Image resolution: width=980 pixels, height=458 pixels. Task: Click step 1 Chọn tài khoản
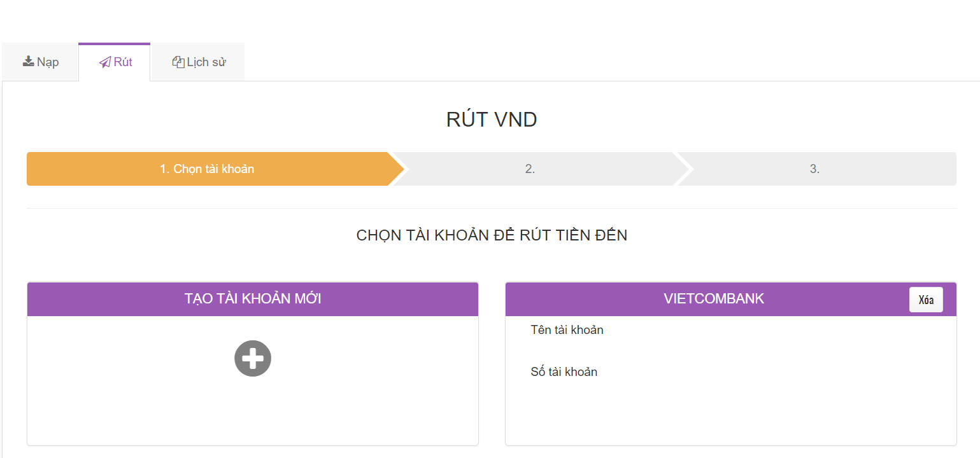[207, 169]
